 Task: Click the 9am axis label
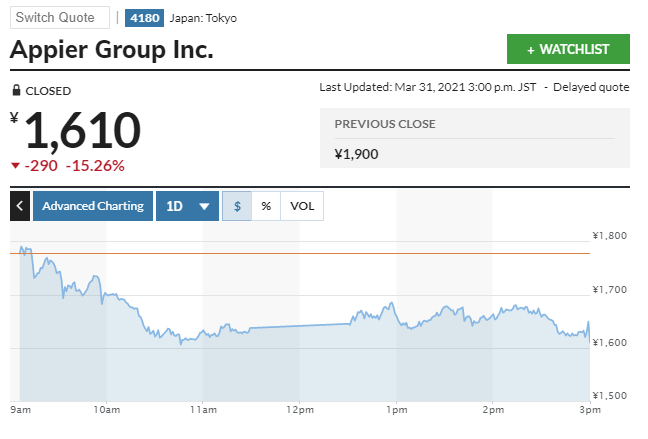click(x=20, y=410)
